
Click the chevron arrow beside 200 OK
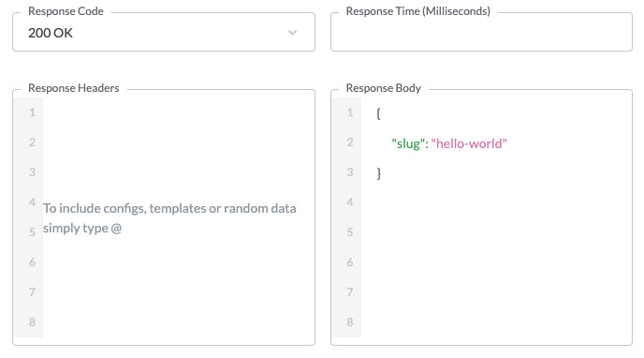292,33
